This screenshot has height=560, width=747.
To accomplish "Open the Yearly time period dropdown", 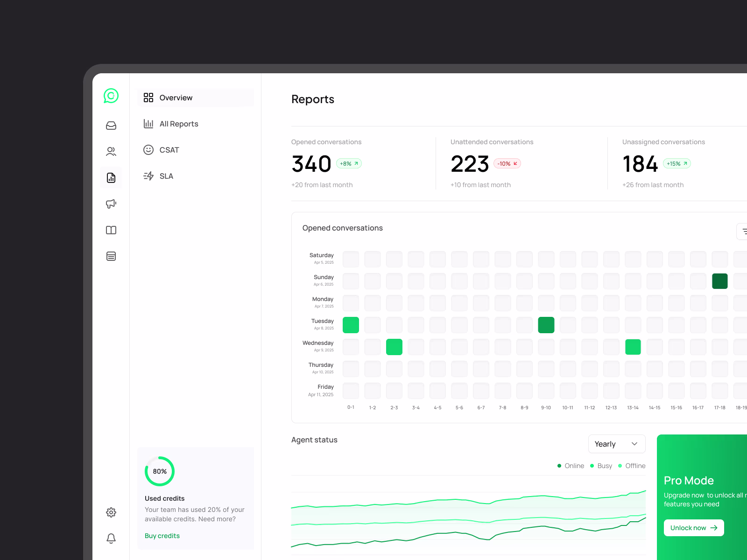I will pyautogui.click(x=616, y=444).
